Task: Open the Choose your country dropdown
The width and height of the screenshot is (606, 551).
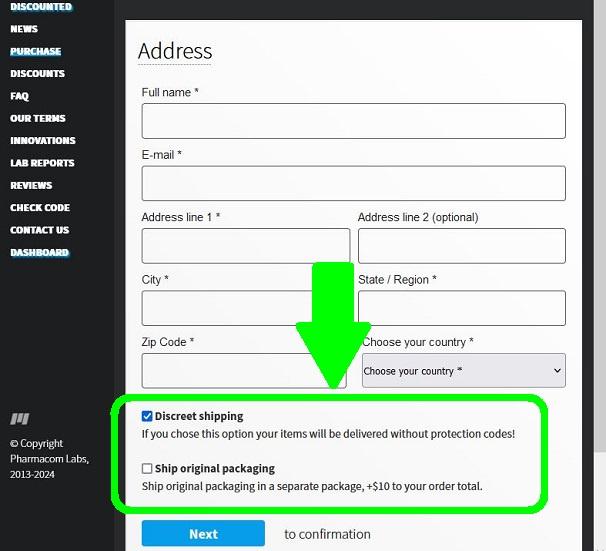Action: tap(463, 370)
